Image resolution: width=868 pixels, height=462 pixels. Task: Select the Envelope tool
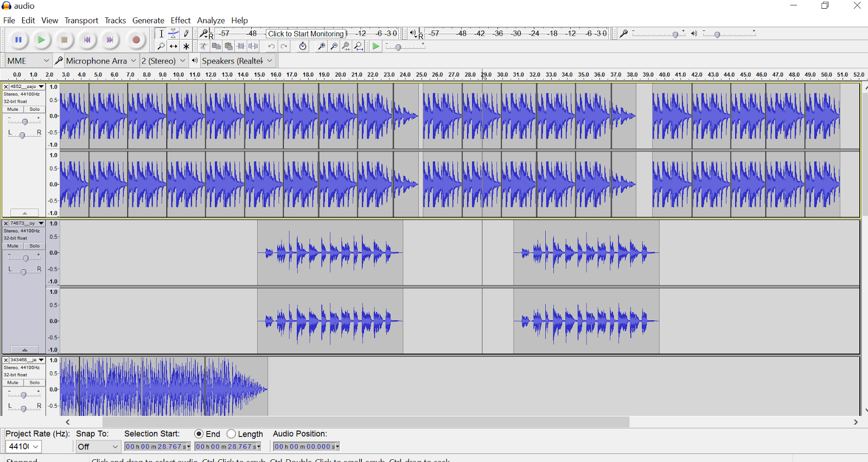pyautogui.click(x=174, y=34)
